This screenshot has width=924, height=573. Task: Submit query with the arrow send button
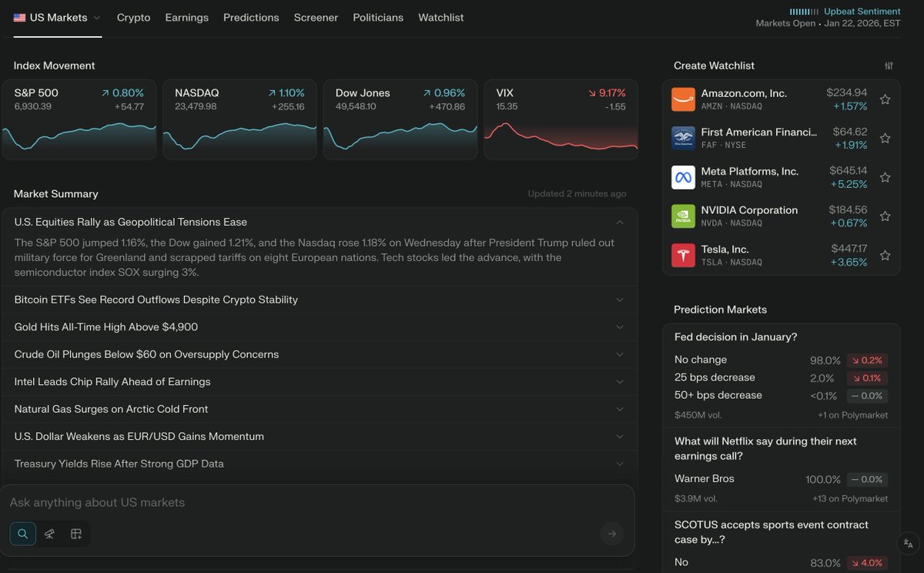pos(612,533)
